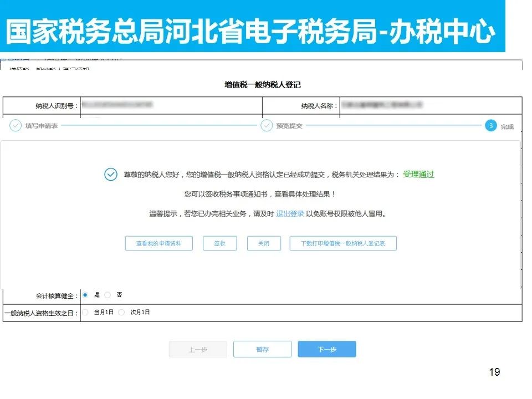Click the 关闭 button in the dialog
This screenshot has width=532, height=399.
coord(264,243)
